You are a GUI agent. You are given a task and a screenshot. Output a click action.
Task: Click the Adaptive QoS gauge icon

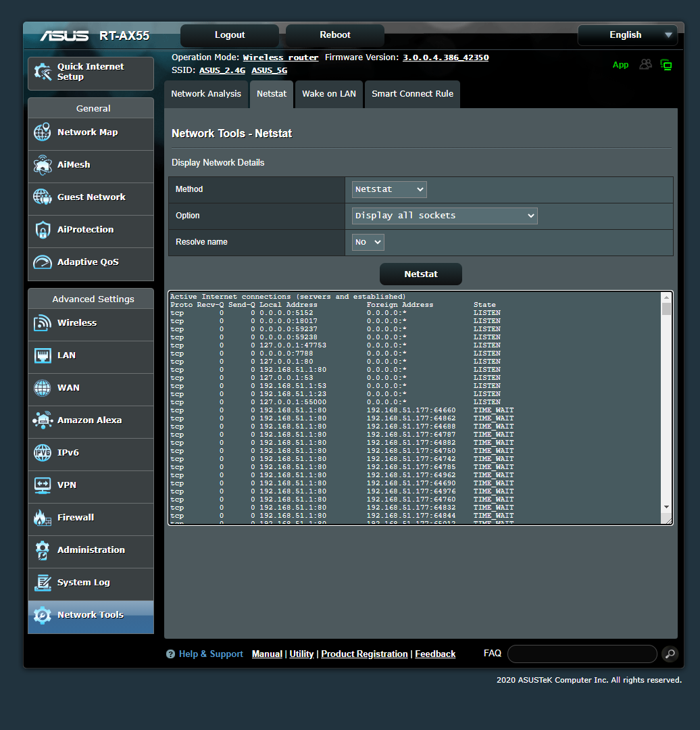click(x=42, y=262)
